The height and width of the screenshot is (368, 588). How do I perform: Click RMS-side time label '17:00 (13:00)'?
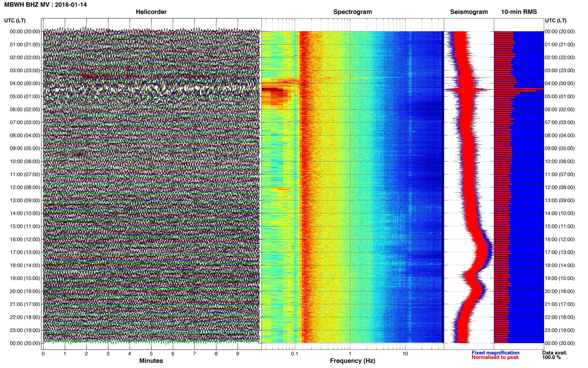tap(560, 252)
